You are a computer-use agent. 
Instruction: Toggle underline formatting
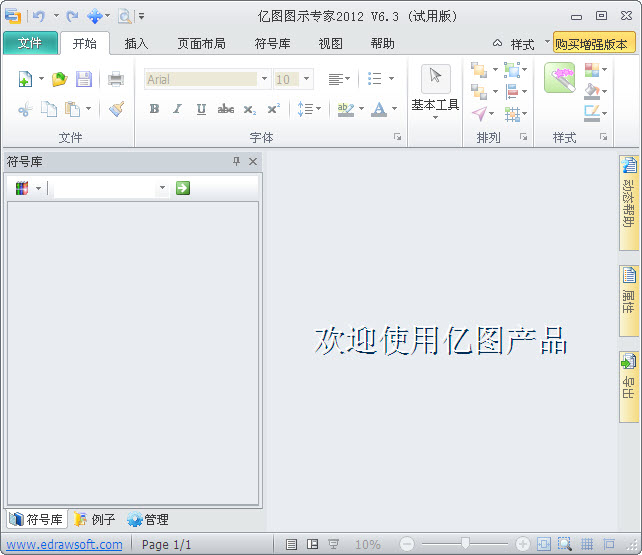201,109
